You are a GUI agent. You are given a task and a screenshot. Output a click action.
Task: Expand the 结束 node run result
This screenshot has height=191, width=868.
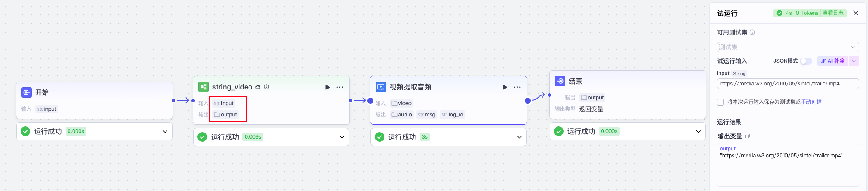pos(699,131)
